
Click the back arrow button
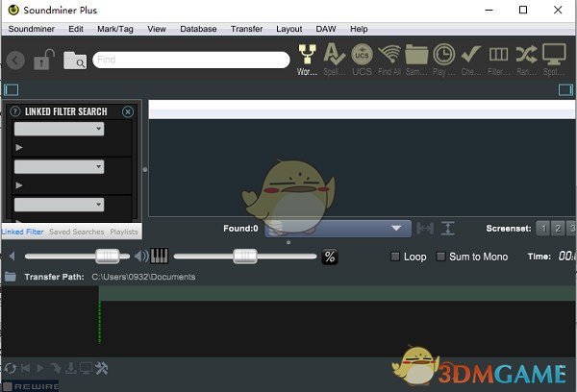[15, 60]
